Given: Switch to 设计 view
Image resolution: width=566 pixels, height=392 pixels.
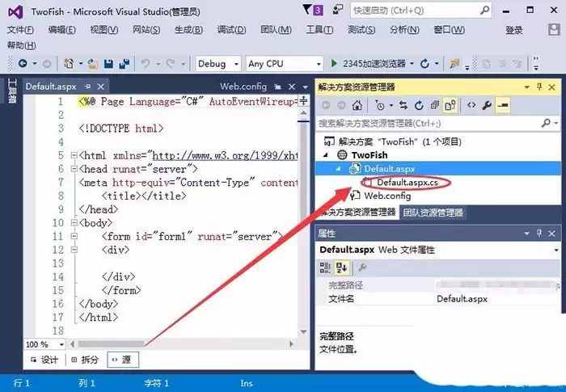Looking at the screenshot, I should point(44,360).
